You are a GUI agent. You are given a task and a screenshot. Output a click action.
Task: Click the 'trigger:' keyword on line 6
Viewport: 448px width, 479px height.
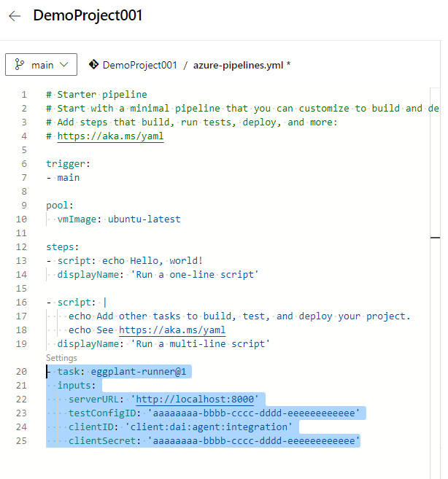tap(68, 164)
